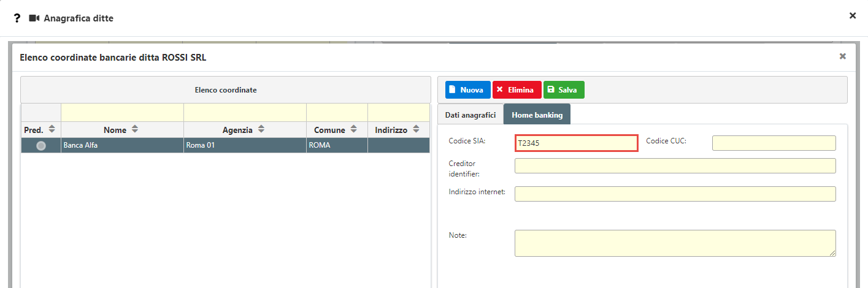Image resolution: width=868 pixels, height=288 pixels.
Task: Sort the Comune column
Action: [x=354, y=130]
